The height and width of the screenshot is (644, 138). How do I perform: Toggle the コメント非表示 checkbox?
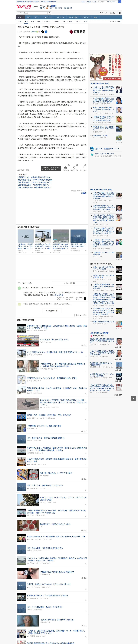tap(75, 315)
